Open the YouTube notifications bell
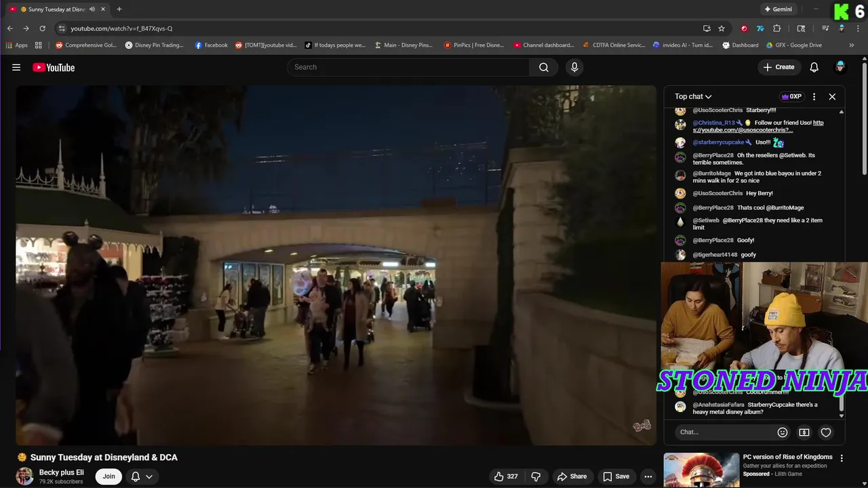This screenshot has width=868, height=488. 814,67
